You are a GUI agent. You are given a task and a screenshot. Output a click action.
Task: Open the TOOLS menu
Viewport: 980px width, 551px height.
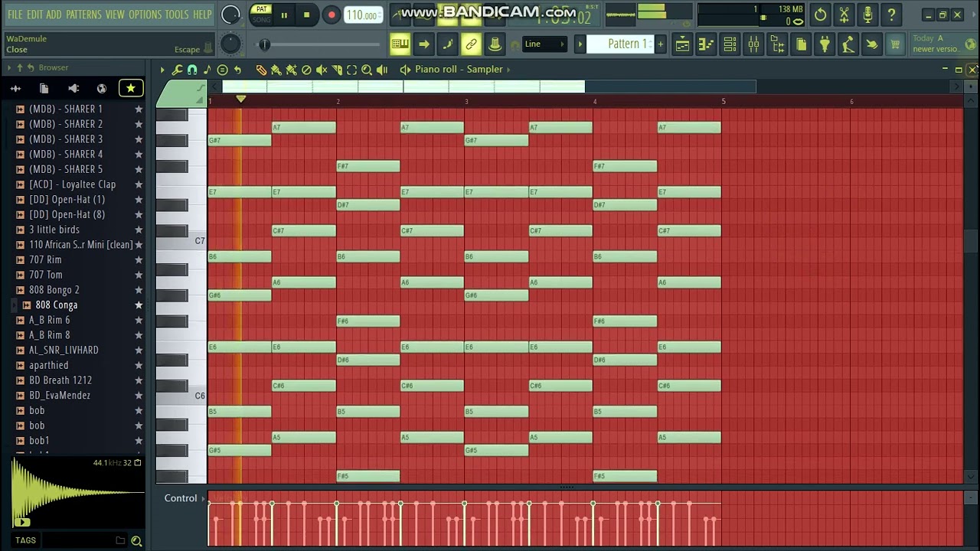tap(177, 15)
